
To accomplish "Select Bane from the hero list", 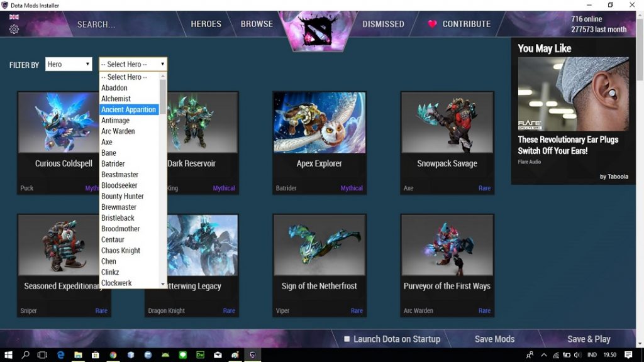I will [x=129, y=153].
